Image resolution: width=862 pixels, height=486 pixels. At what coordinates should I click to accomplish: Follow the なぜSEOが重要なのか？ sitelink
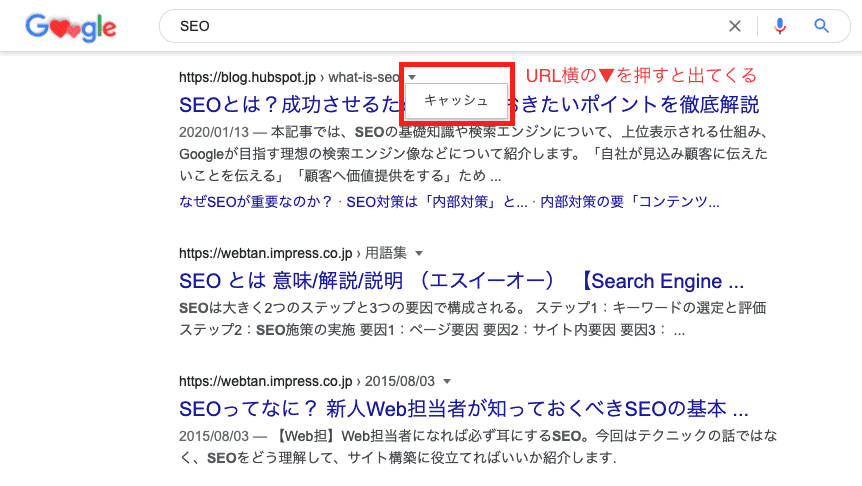click(256, 202)
